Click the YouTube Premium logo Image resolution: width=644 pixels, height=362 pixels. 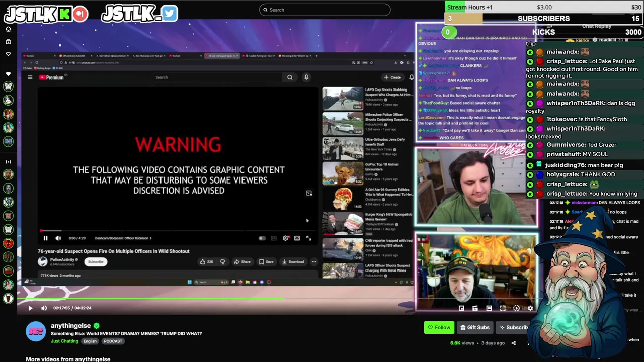click(51, 77)
